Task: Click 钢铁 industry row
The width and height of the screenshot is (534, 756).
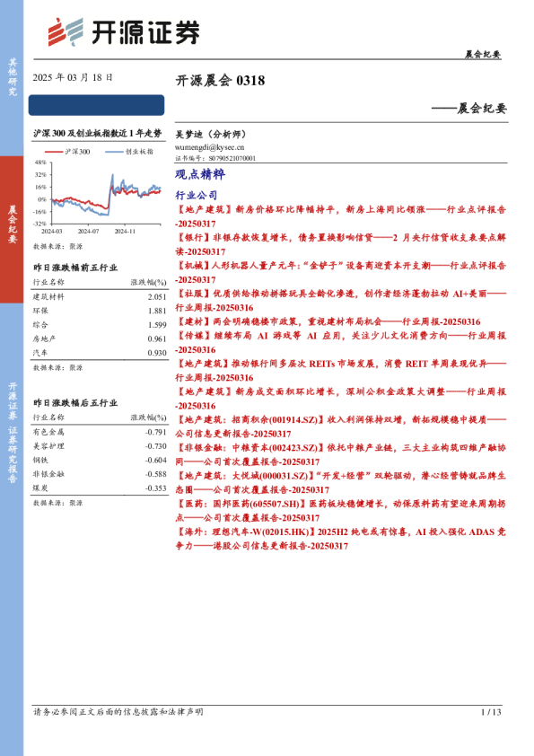Action: 100,460
